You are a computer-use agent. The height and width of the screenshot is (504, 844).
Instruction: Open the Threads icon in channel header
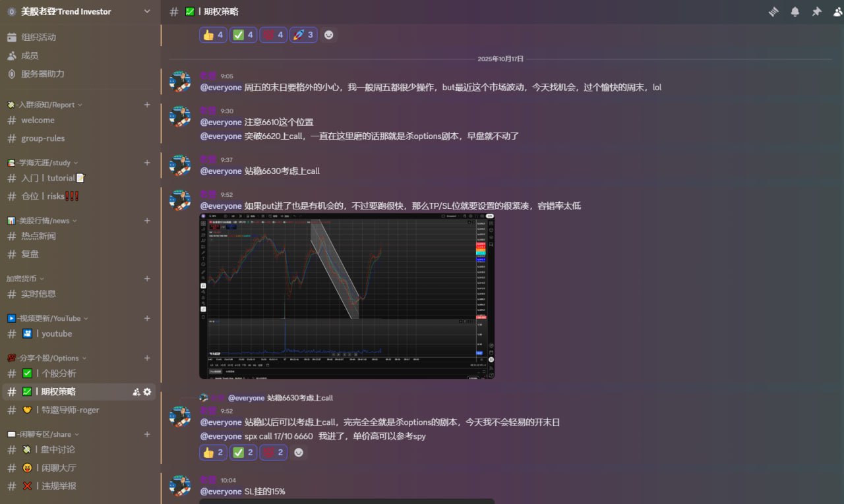coord(773,12)
